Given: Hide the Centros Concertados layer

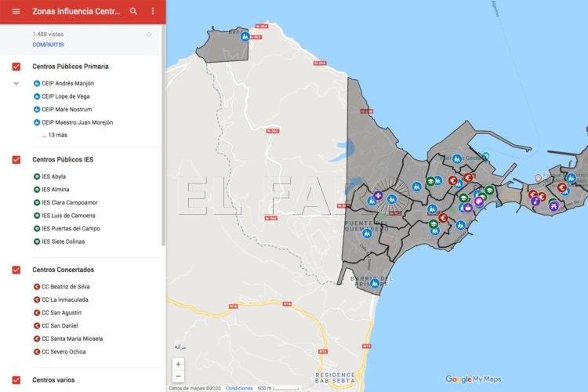Looking at the screenshot, I should tap(16, 270).
